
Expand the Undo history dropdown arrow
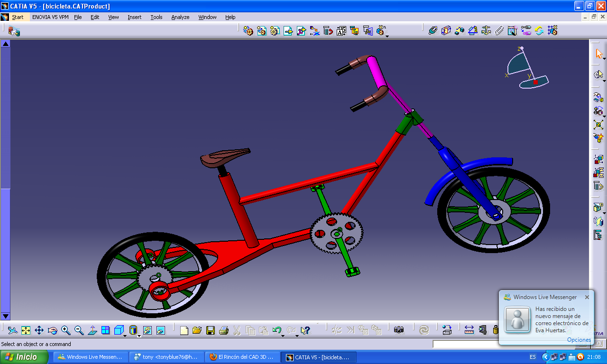click(283, 336)
